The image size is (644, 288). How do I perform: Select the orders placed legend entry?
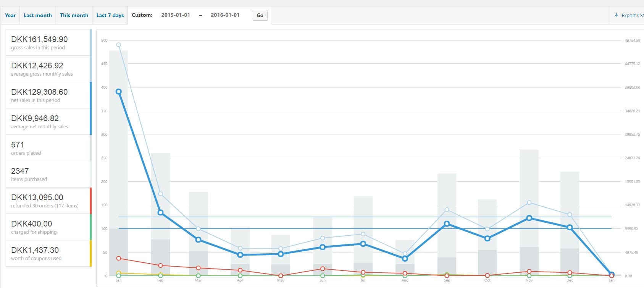click(48, 148)
